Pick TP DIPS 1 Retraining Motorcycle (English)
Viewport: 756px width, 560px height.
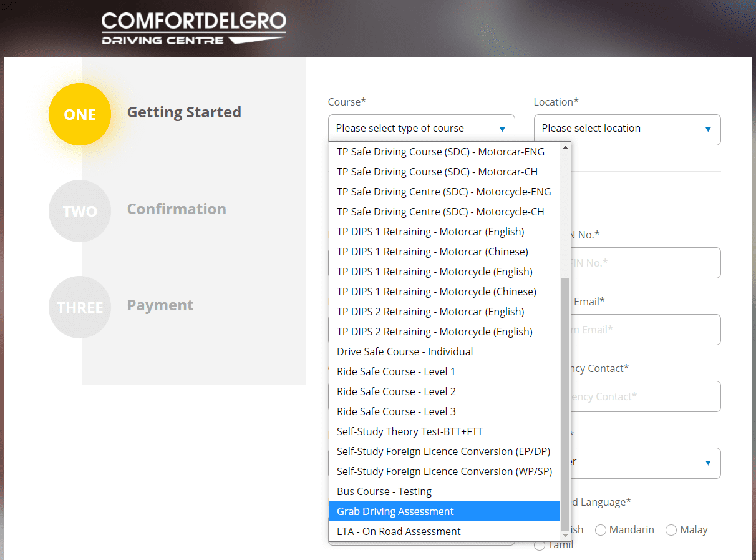pyautogui.click(x=444, y=272)
